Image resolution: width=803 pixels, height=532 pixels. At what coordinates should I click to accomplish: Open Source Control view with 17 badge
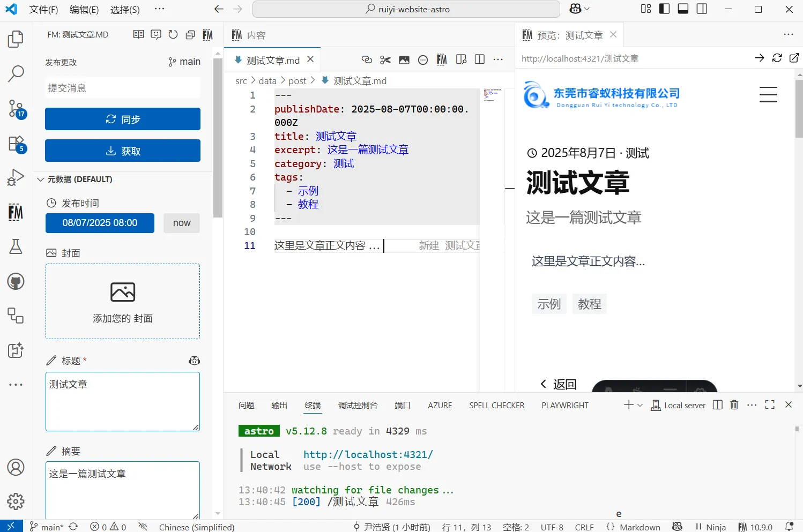tap(16, 109)
